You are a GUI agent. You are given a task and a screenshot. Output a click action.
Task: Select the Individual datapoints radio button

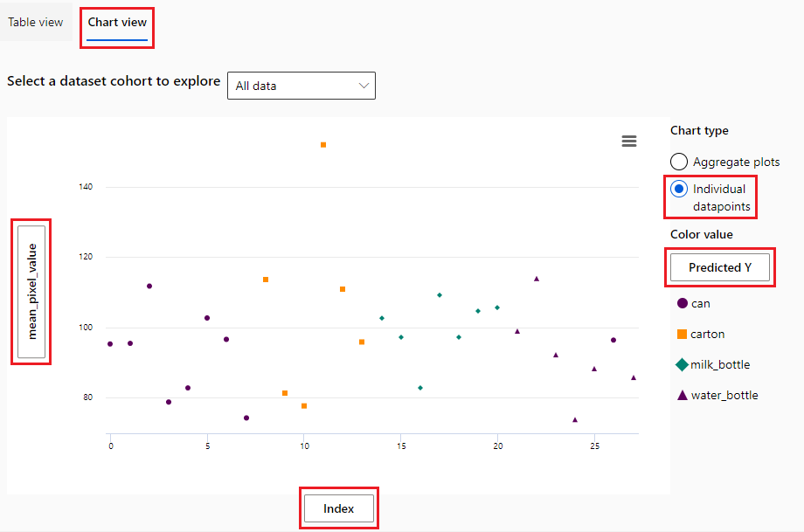679,189
